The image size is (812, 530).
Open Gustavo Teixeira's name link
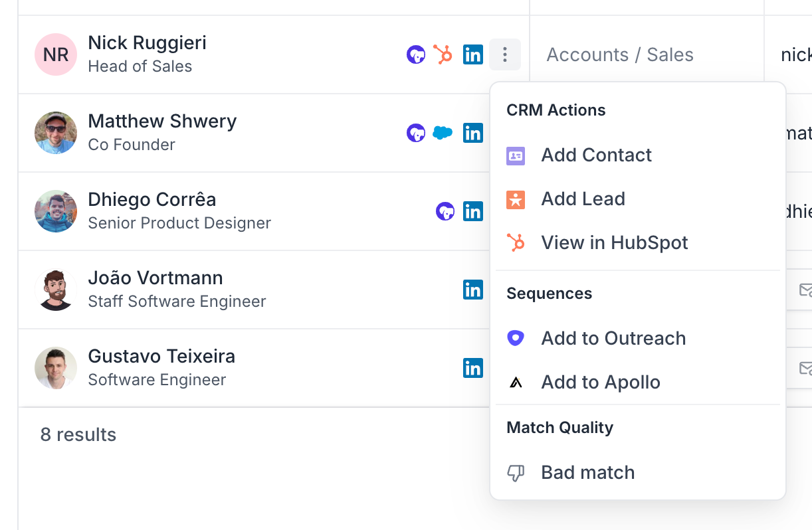point(161,357)
